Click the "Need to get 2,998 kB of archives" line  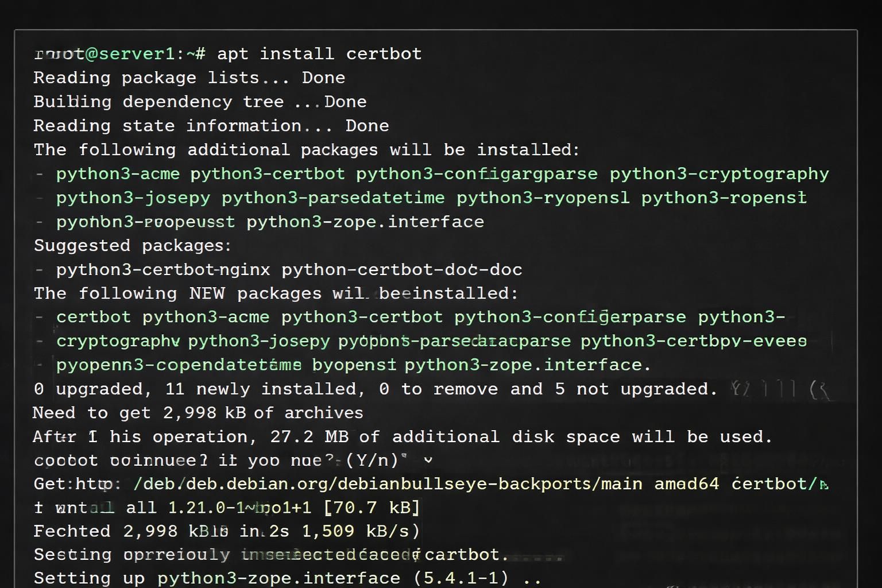coord(198,413)
